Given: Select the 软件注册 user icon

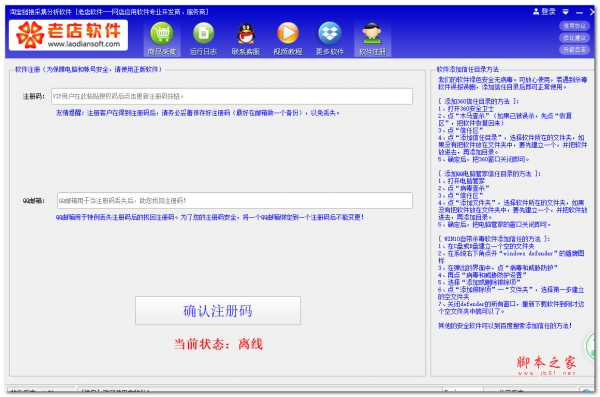Looking at the screenshot, I should pos(372,38).
